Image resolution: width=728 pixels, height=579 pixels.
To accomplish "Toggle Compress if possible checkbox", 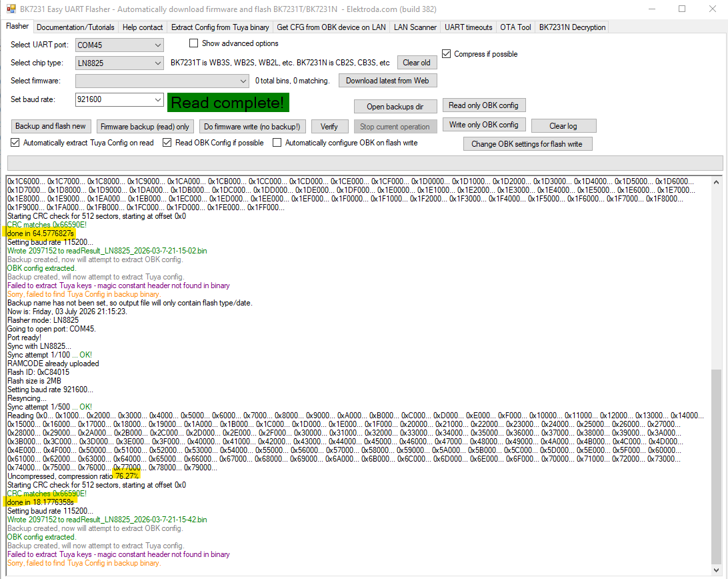I will [446, 54].
